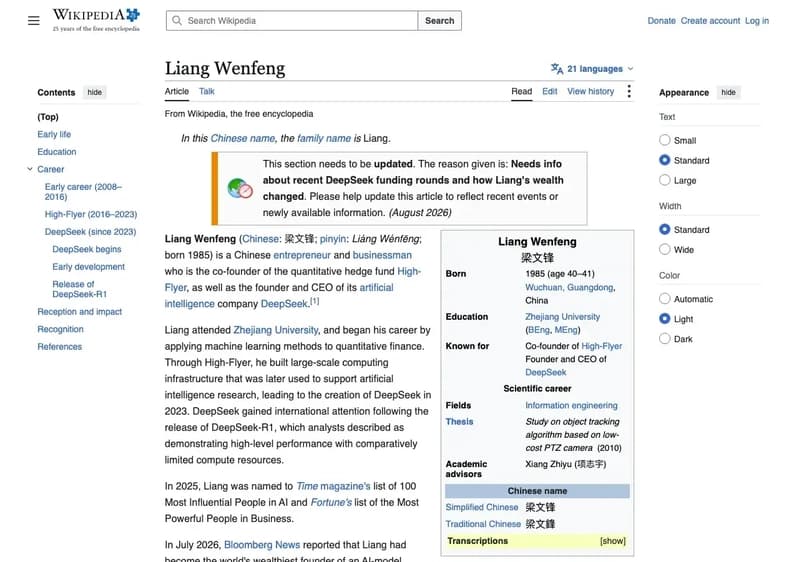Go to Recognition section

60,329
